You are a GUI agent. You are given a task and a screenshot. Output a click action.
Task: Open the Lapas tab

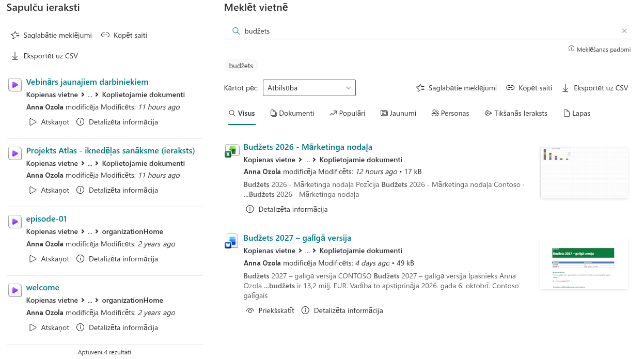[577, 113]
